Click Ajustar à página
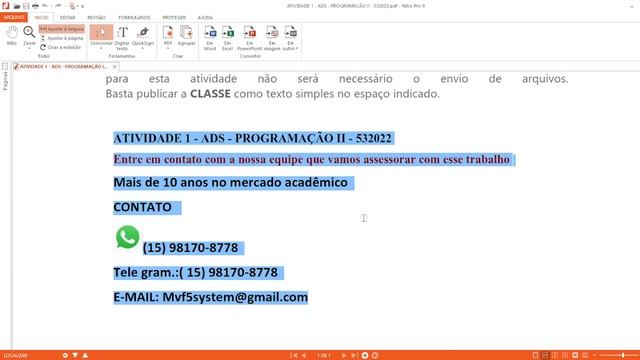The height and width of the screenshot is (360, 640). pyautogui.click(x=62, y=38)
